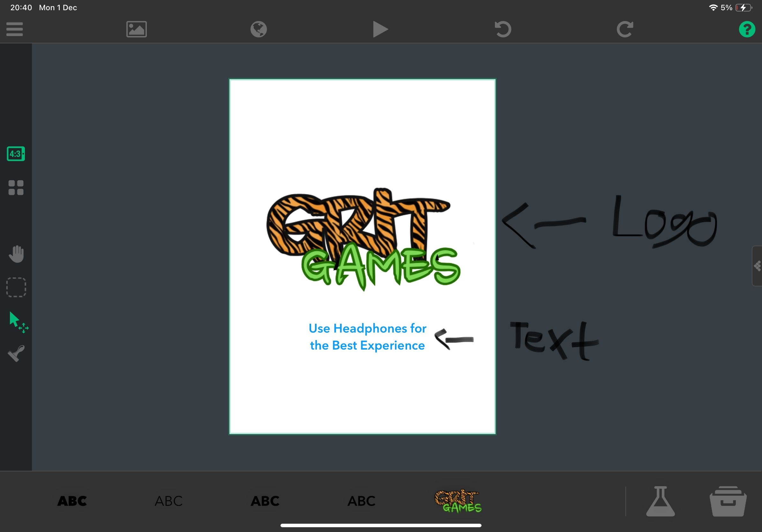
Task: Choose the thin light ABC style
Action: [168, 501]
